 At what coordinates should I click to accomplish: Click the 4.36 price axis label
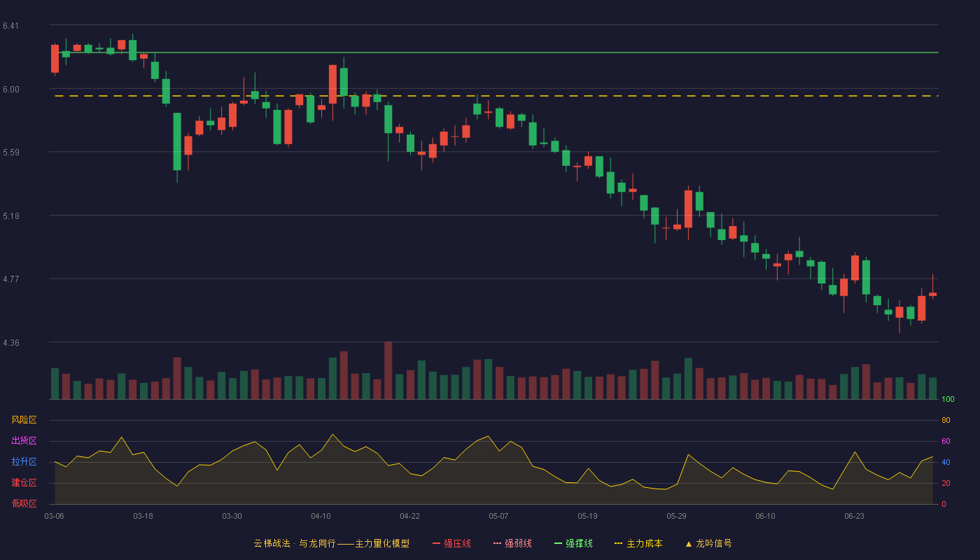(x=10, y=343)
